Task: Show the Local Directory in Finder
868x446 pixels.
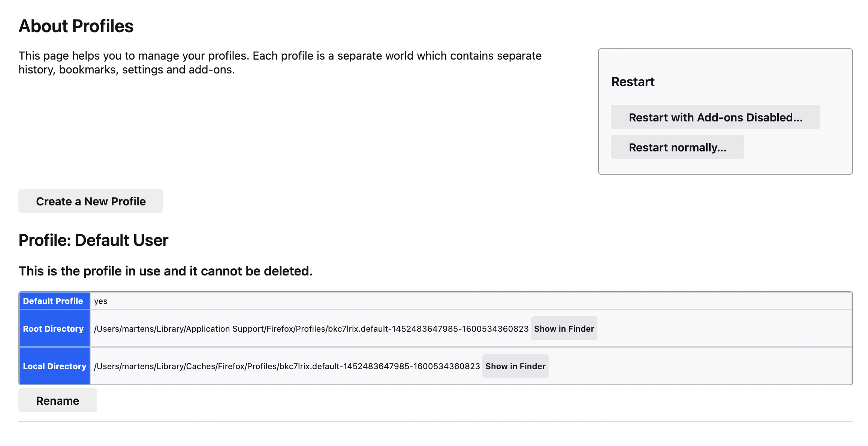Action: [515, 366]
